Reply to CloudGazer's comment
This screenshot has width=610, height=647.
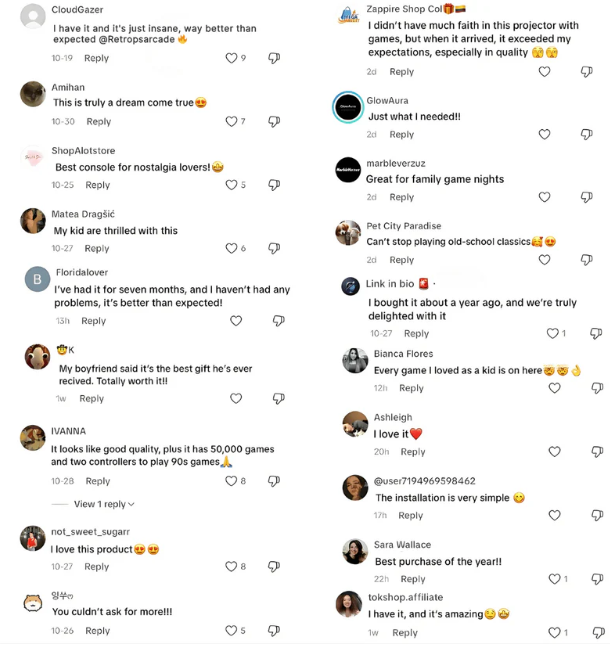(x=96, y=58)
